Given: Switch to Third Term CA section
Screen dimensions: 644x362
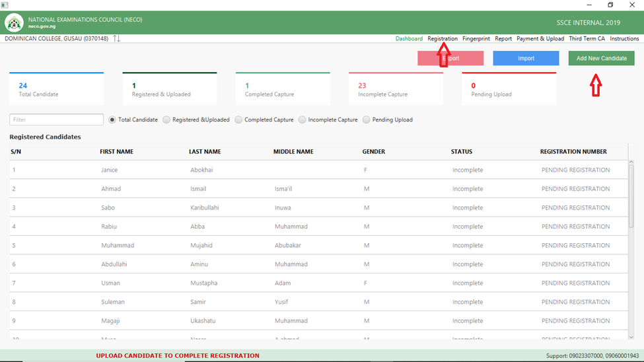Looking at the screenshot, I should click(587, 39).
